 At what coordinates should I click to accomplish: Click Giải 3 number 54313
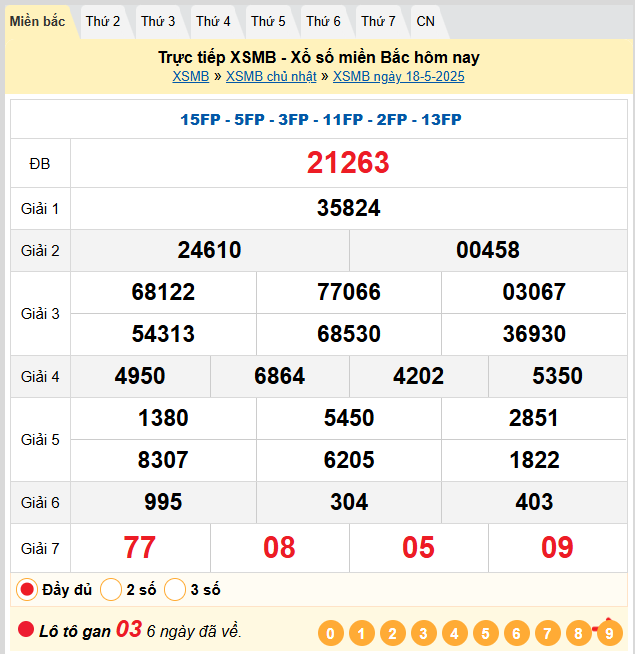163,334
